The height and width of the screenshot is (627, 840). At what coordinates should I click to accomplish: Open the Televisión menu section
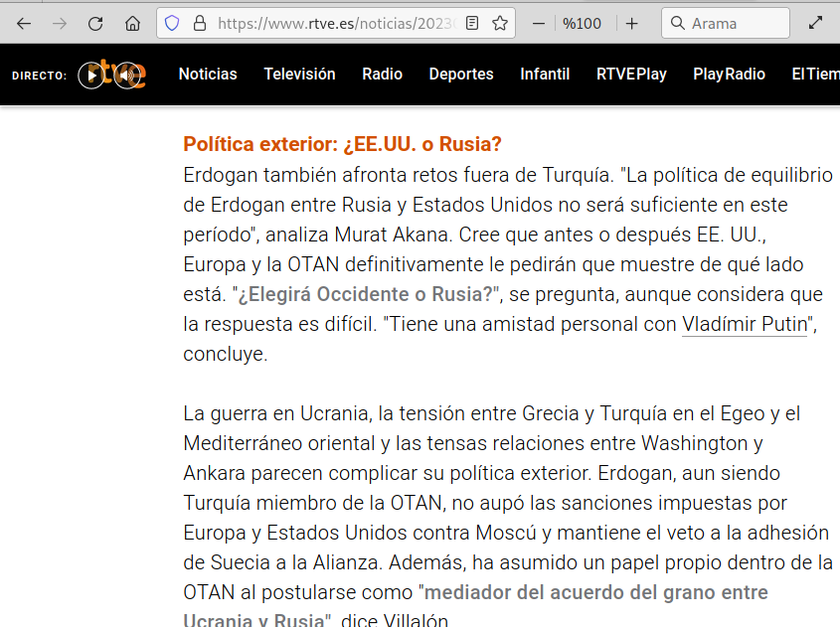click(299, 74)
